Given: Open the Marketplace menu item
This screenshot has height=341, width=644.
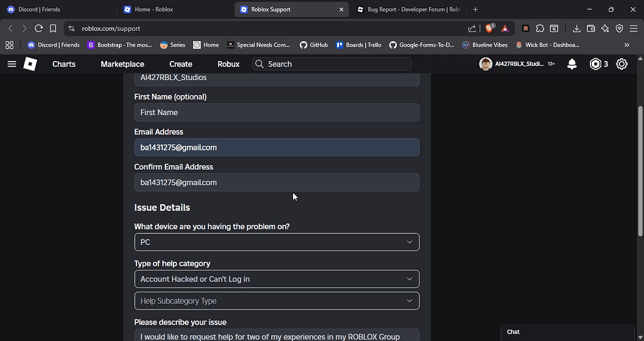Looking at the screenshot, I should click(x=123, y=64).
